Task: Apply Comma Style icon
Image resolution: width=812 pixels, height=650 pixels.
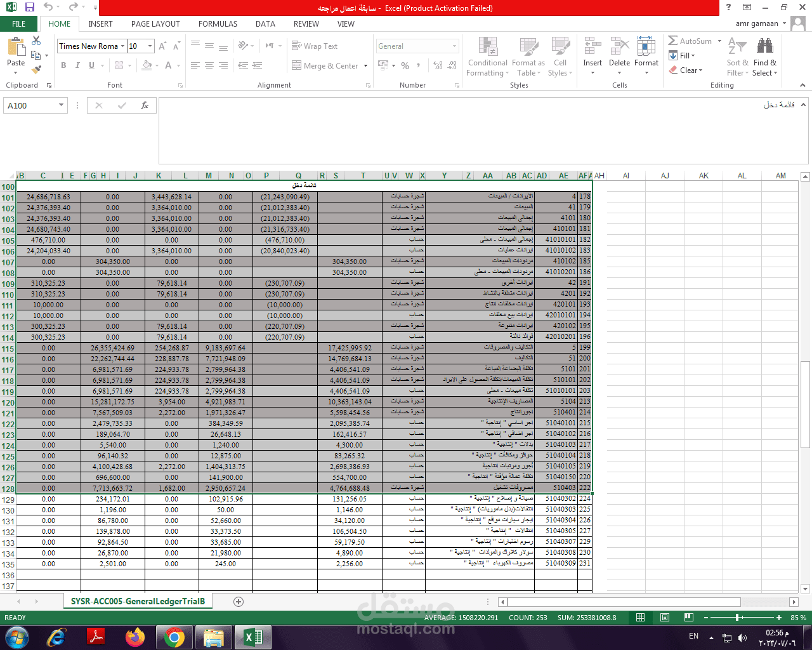Action: pos(420,65)
